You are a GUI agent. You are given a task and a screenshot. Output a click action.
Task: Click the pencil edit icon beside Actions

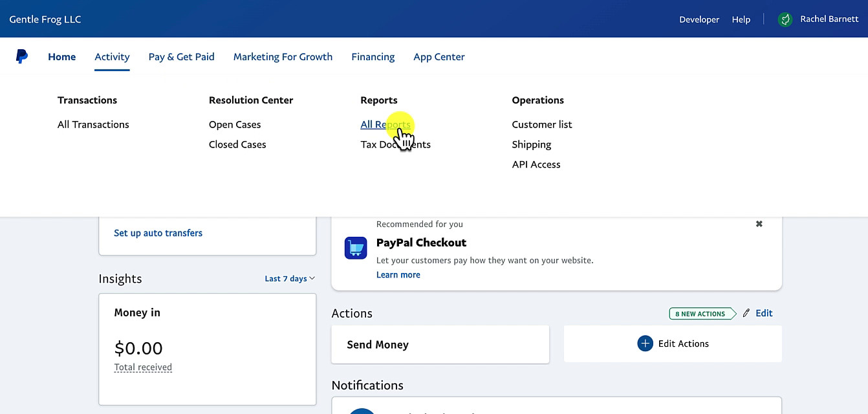[746, 313]
